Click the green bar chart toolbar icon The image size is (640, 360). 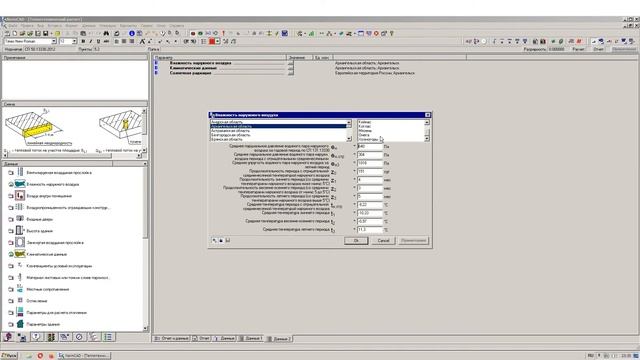(311, 33)
